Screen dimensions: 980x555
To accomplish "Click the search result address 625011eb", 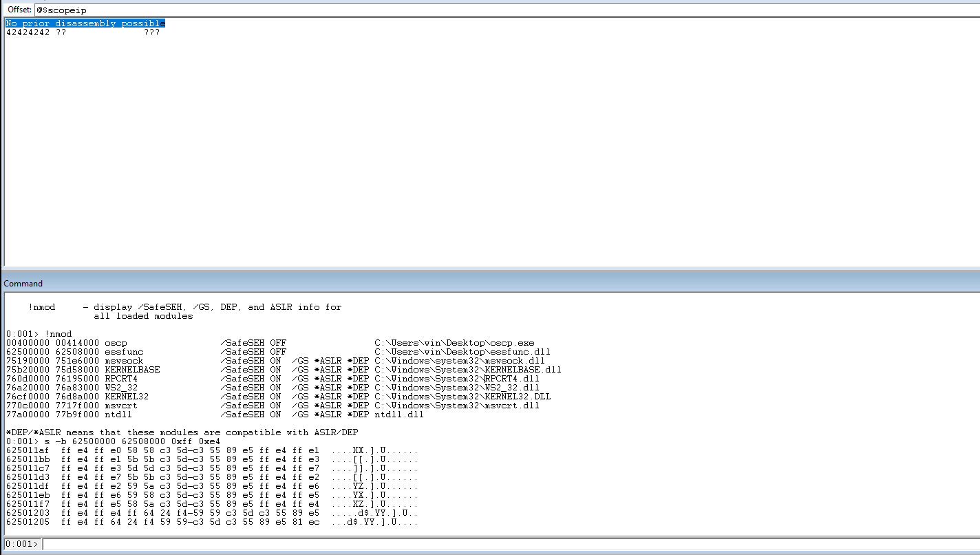I will [28, 495].
